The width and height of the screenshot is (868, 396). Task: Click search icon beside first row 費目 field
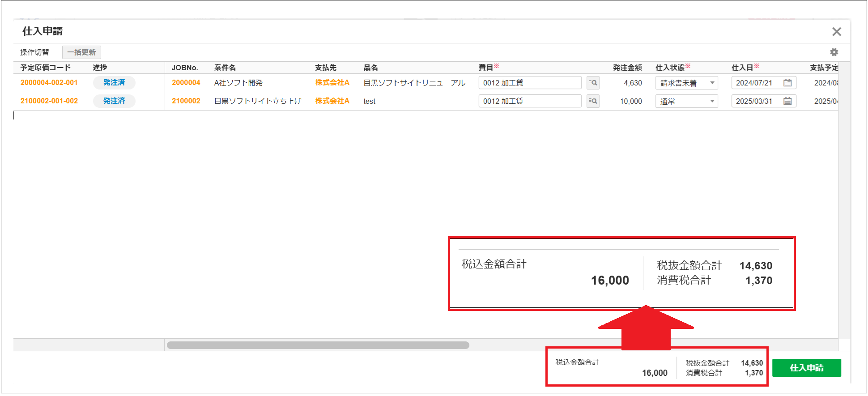tap(593, 83)
